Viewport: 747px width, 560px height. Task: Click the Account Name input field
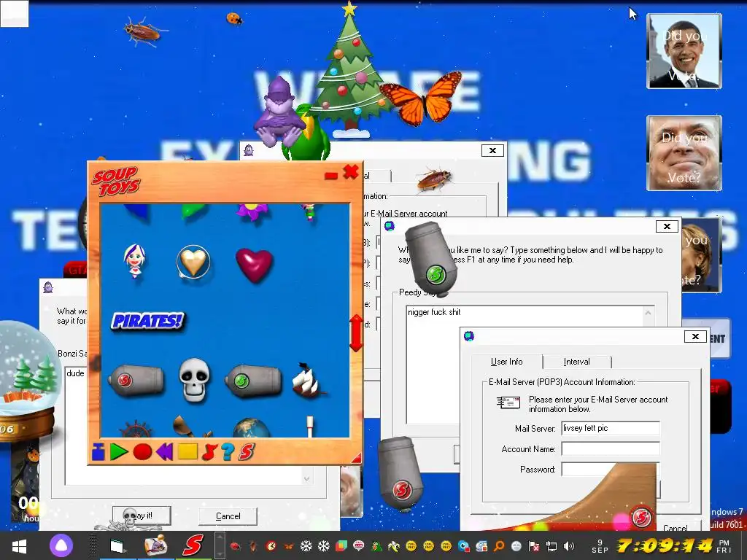(x=611, y=448)
